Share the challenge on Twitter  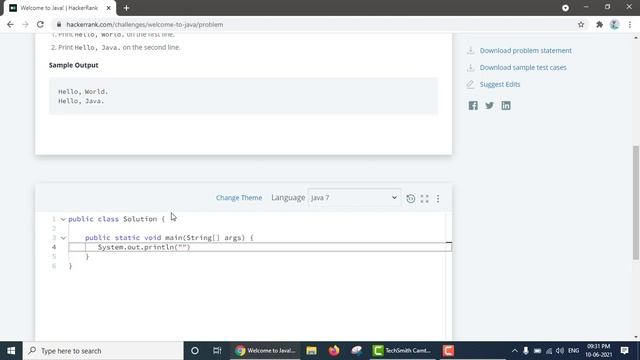click(x=489, y=106)
